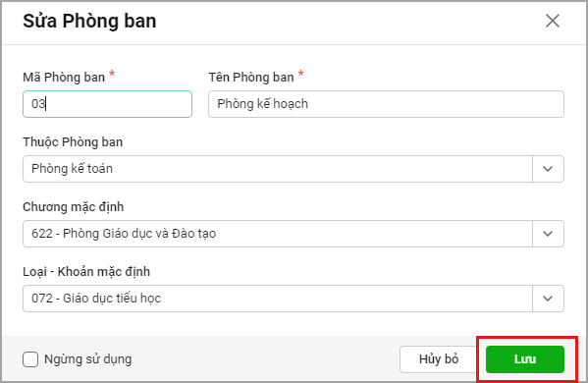Focus the Tên Phòng ban field 'Phòng kế hoạch'
This screenshot has width=588, height=383.
pyautogui.click(x=386, y=104)
